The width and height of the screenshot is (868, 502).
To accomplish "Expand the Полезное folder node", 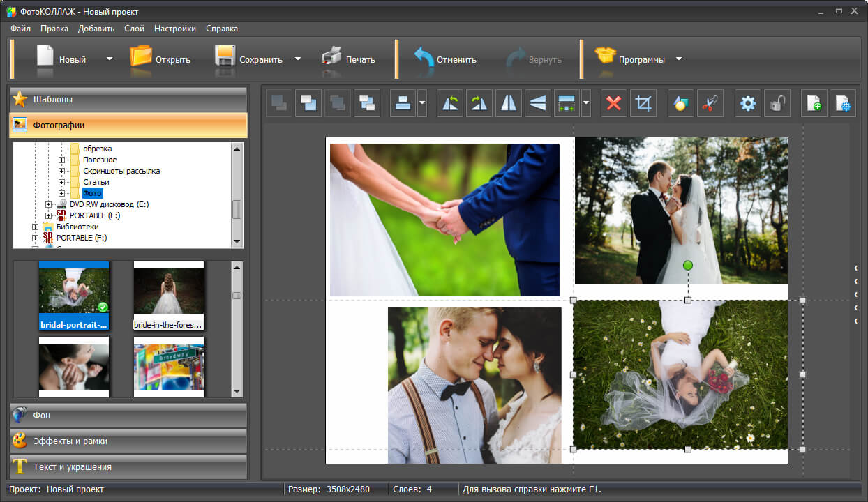I will [x=62, y=160].
